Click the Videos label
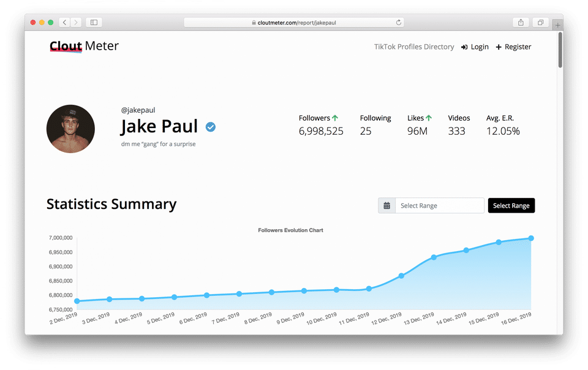This screenshot has width=588, height=370. click(x=459, y=118)
